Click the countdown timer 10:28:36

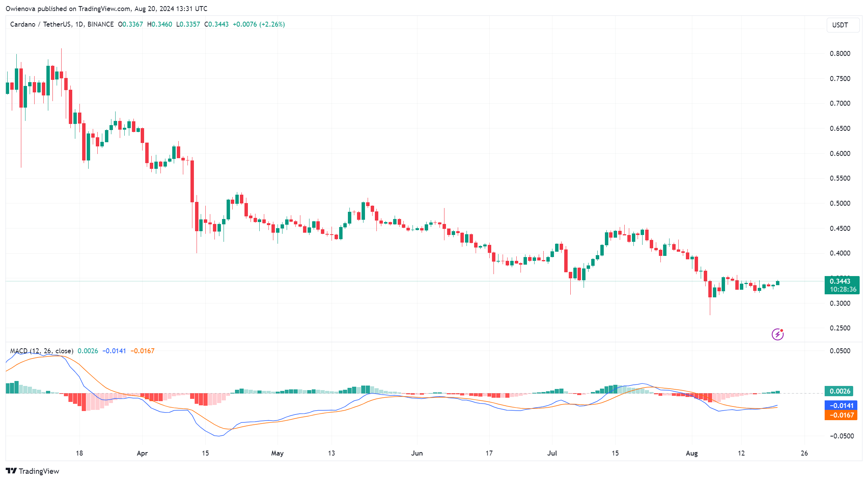pyautogui.click(x=843, y=289)
